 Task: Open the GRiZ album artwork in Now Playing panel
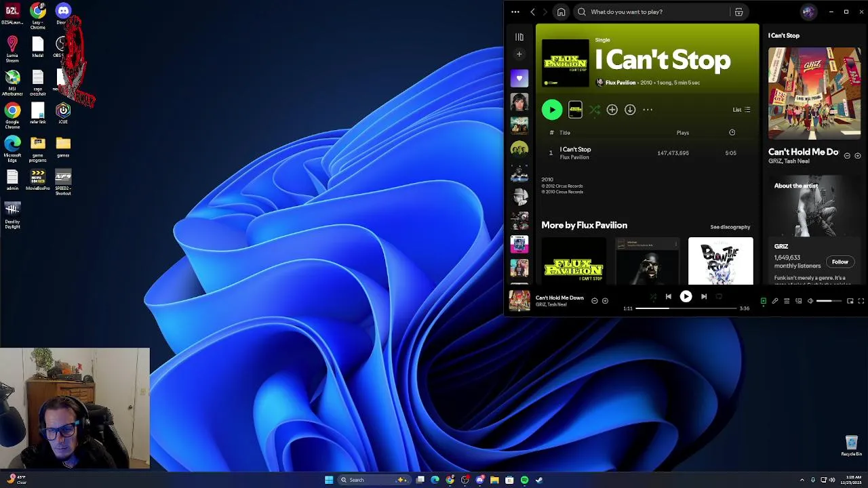pos(814,93)
